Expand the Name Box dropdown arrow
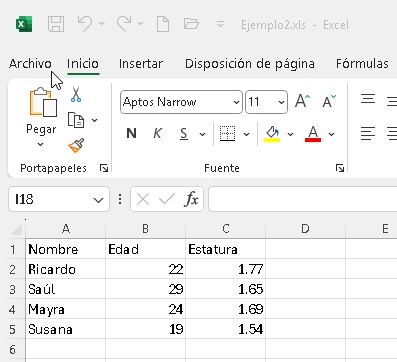Image resolution: width=397 pixels, height=362 pixels. [x=98, y=200]
